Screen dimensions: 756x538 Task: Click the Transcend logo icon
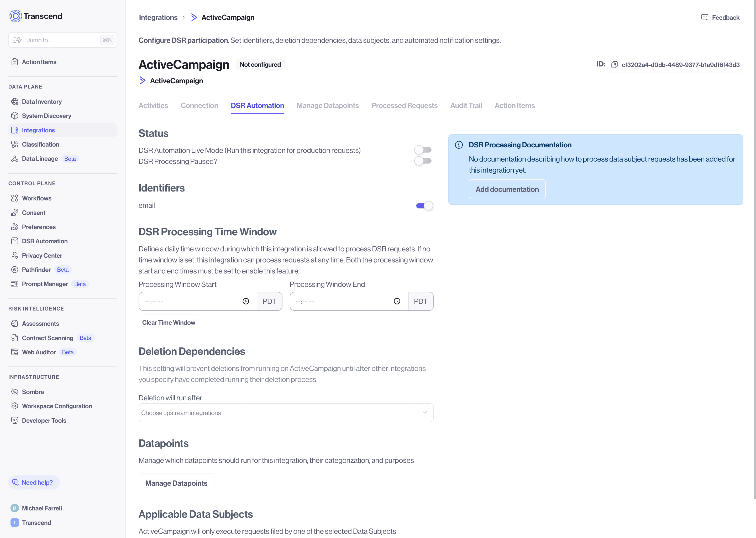tap(15, 16)
